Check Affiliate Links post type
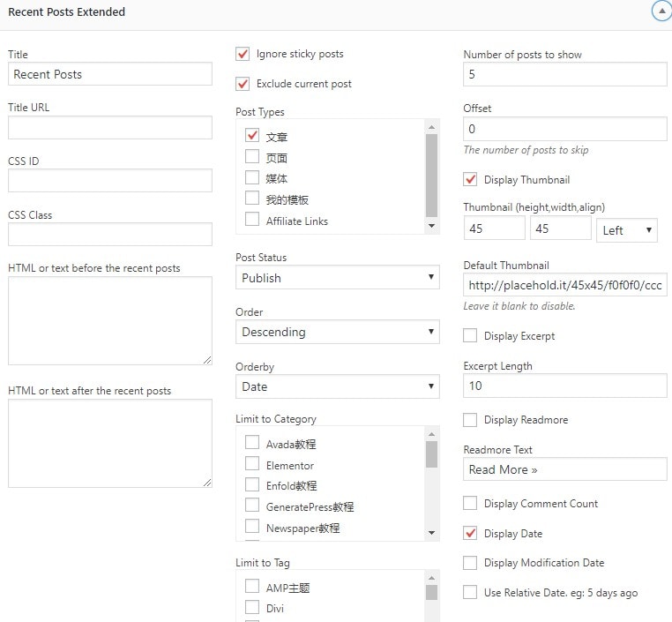 point(252,221)
